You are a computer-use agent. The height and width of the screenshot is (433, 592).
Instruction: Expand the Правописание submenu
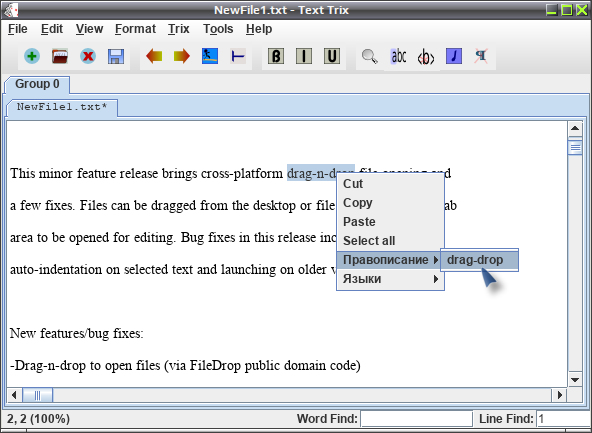click(x=390, y=260)
